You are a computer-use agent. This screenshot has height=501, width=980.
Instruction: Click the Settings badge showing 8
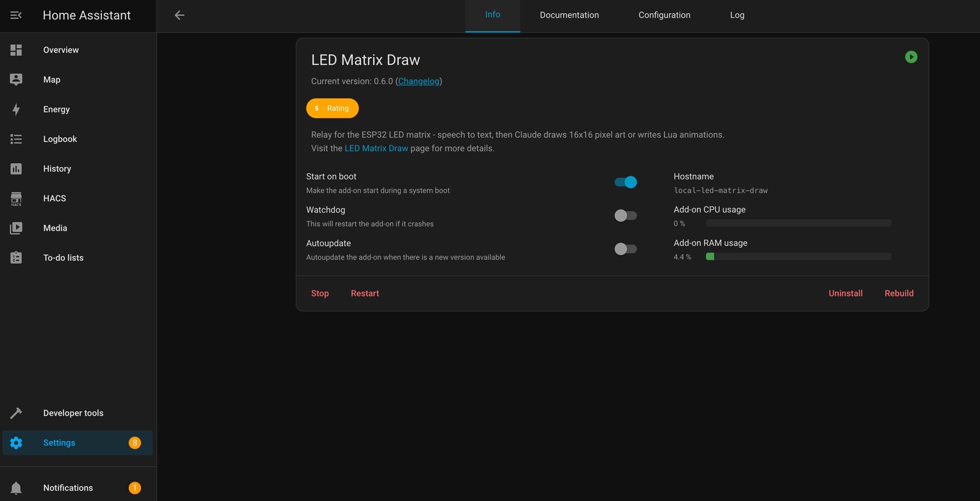click(x=134, y=443)
